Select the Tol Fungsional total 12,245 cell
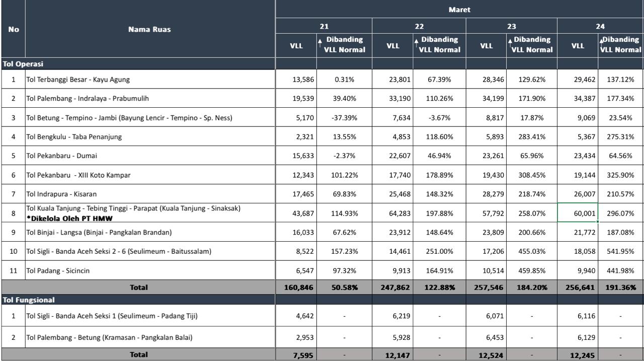The image size is (644, 361). tap(578, 355)
